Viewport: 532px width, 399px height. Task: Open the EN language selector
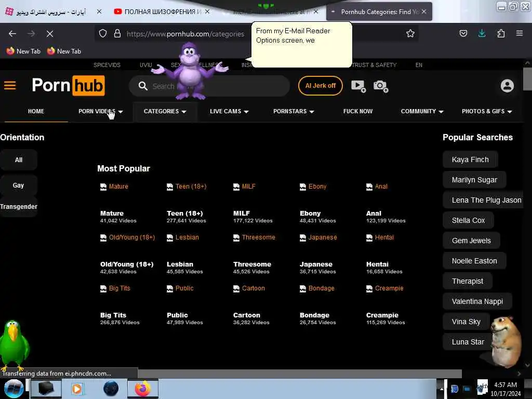pyautogui.click(x=419, y=65)
